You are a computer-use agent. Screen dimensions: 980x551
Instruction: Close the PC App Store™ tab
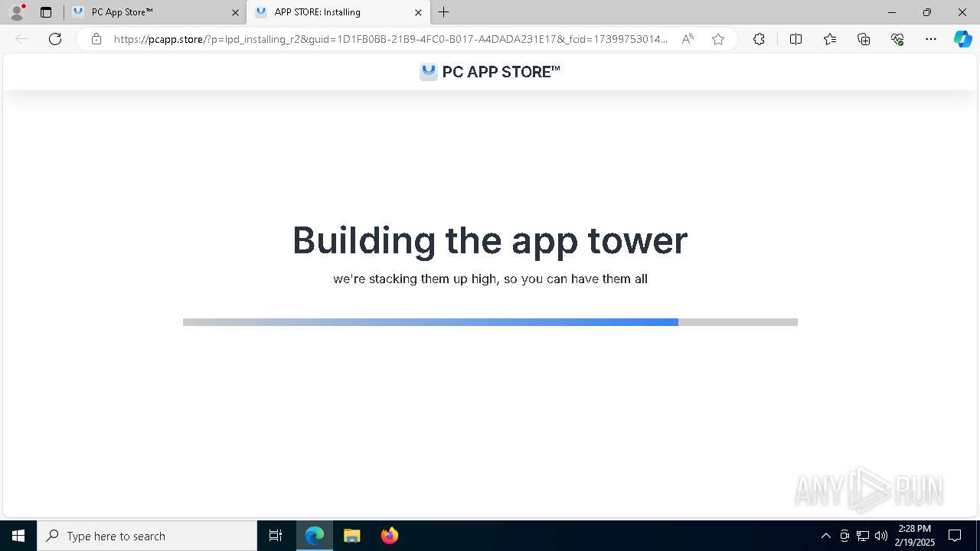(235, 12)
